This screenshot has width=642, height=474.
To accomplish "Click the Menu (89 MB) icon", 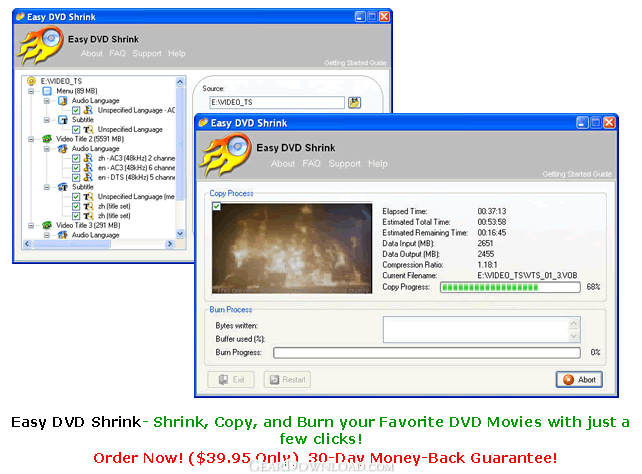I will (47, 90).
